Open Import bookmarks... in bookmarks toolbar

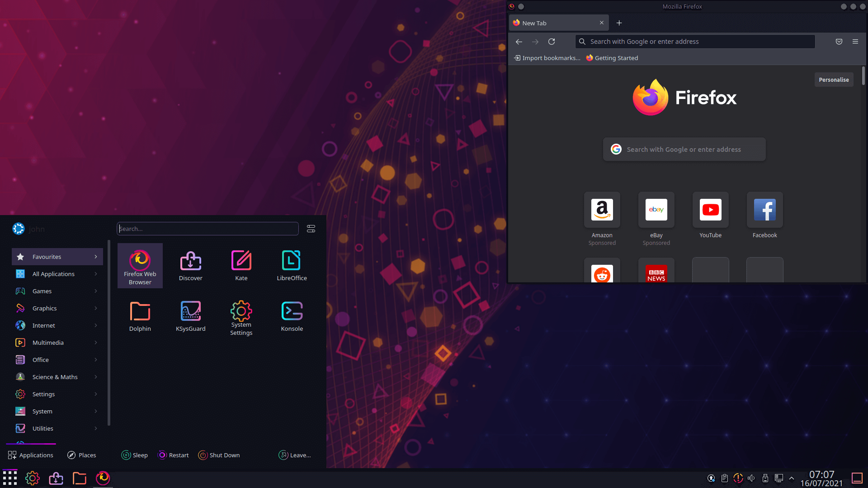547,58
